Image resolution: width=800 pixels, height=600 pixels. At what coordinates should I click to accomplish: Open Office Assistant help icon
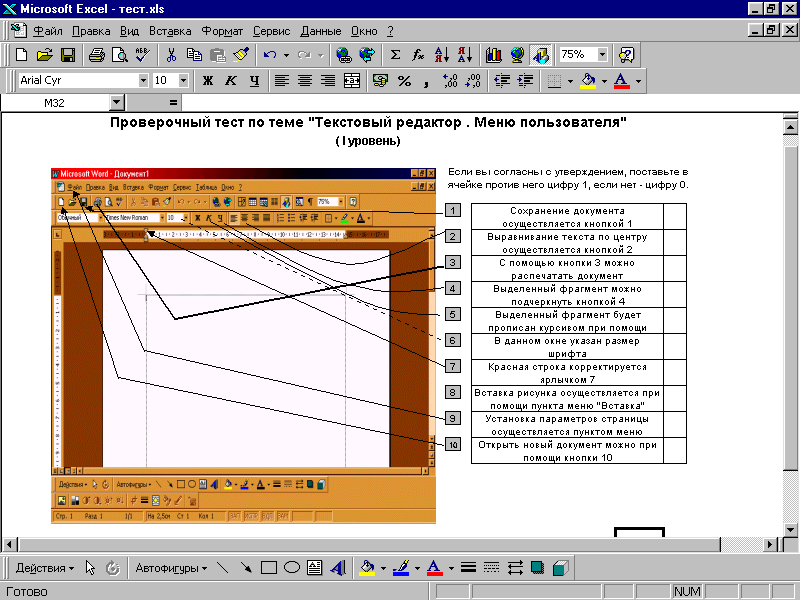click(x=626, y=55)
